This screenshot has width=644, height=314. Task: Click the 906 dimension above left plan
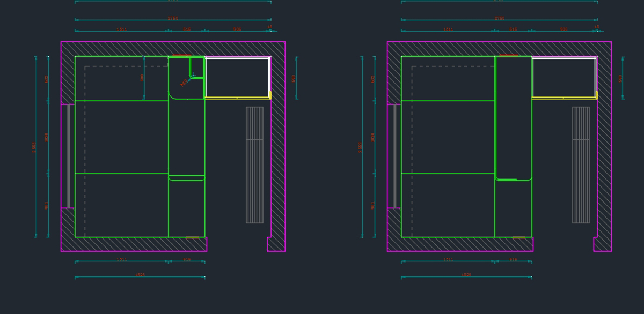(x=237, y=29)
